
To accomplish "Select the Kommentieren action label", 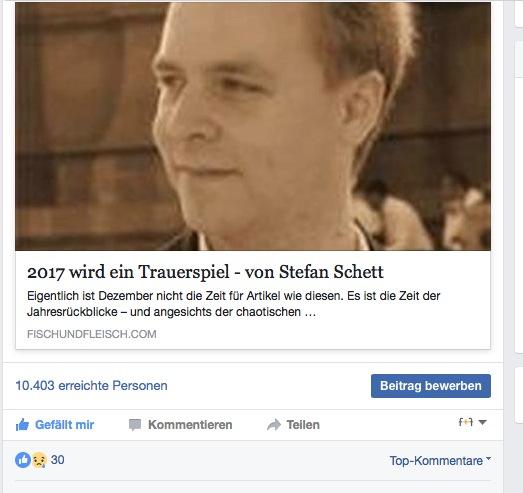I will (x=190, y=425).
